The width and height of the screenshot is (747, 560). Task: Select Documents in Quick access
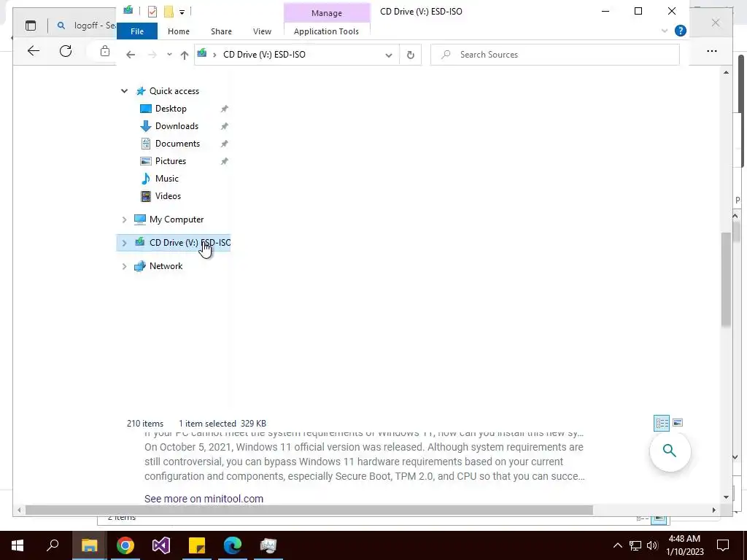click(x=177, y=144)
